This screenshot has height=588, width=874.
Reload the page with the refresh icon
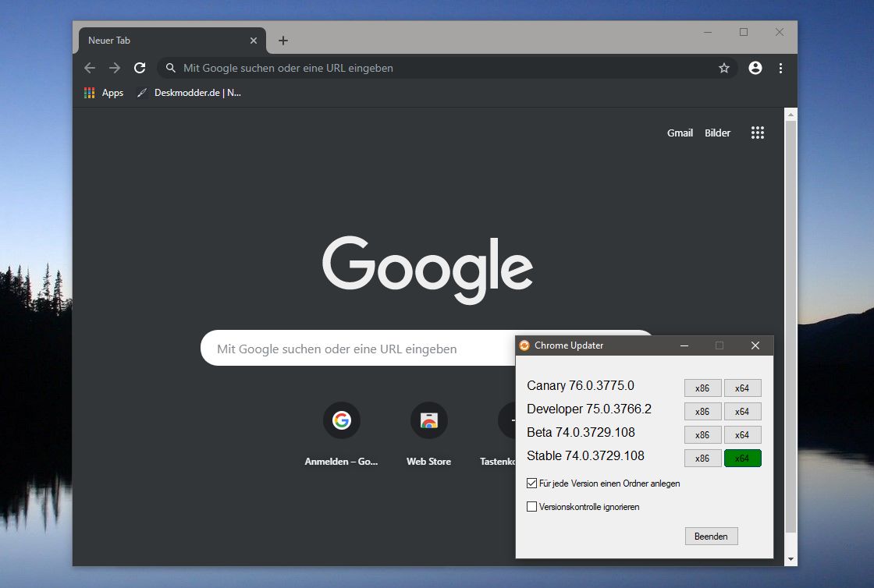pos(140,68)
